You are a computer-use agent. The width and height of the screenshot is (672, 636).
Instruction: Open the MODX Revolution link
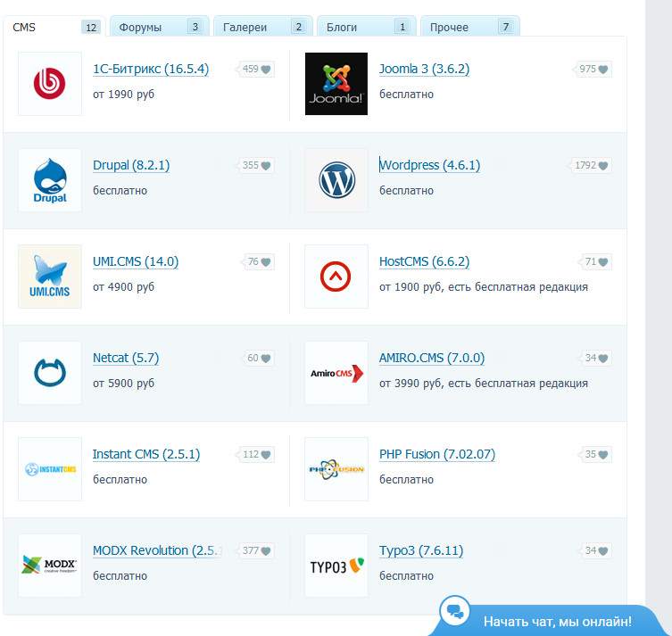coord(157,550)
